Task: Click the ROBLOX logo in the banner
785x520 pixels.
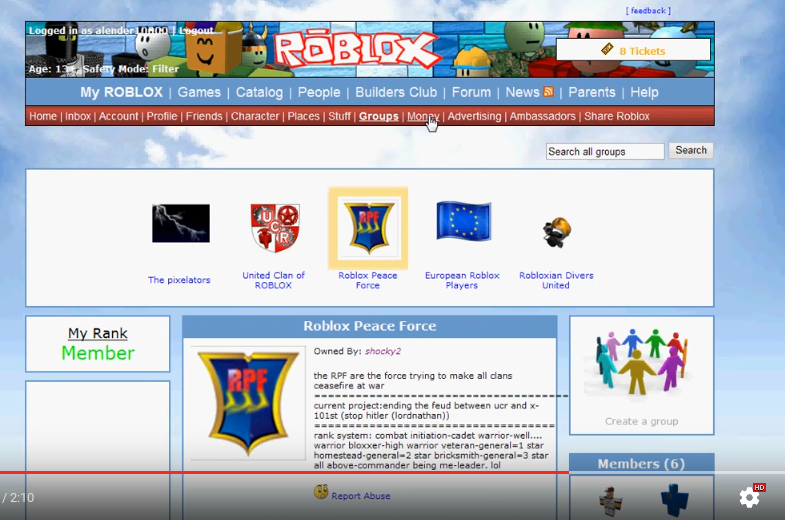Action: pyautogui.click(x=356, y=50)
